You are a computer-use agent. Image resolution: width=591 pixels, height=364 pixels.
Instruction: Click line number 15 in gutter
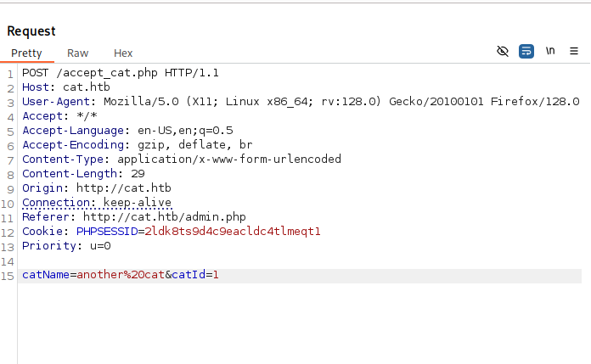click(8, 277)
